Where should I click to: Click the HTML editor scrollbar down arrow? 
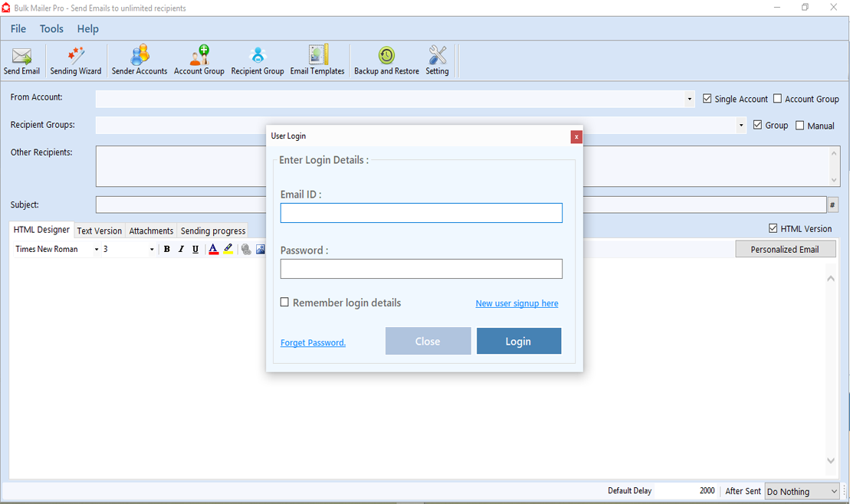point(831,460)
